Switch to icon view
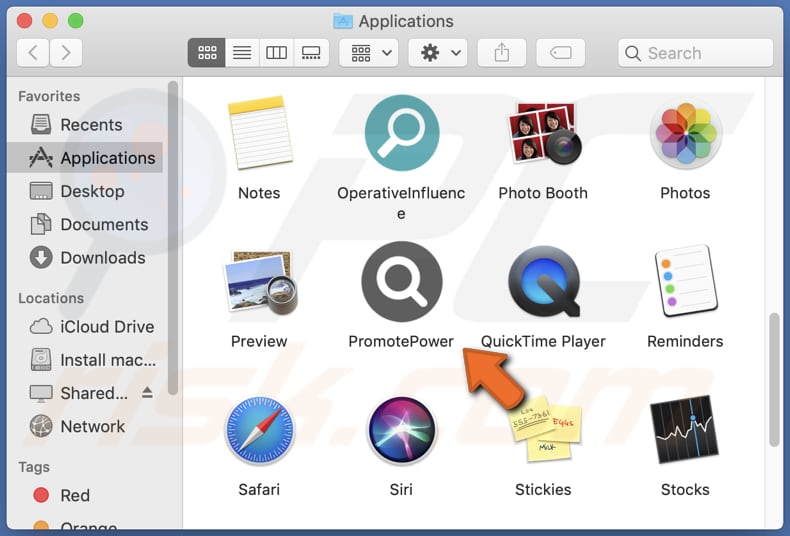This screenshot has width=790, height=536. point(207,53)
